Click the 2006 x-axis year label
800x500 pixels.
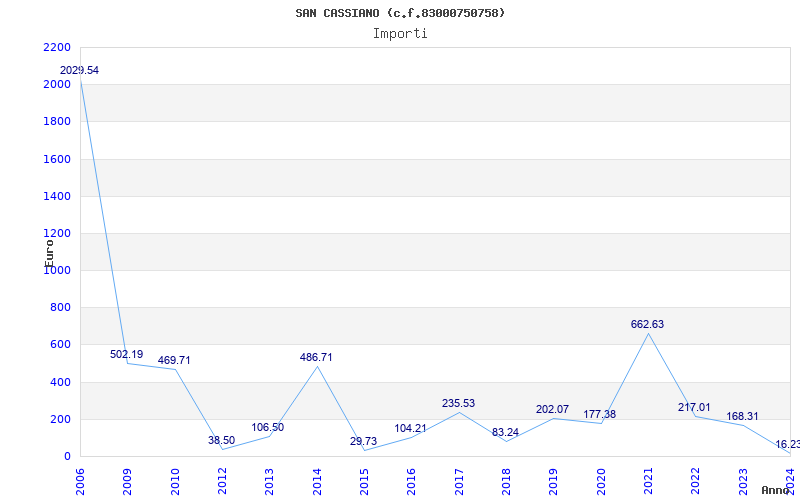coord(80,481)
